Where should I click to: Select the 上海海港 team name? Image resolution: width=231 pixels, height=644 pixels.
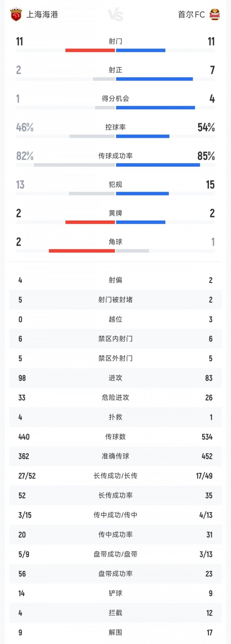click(x=42, y=15)
